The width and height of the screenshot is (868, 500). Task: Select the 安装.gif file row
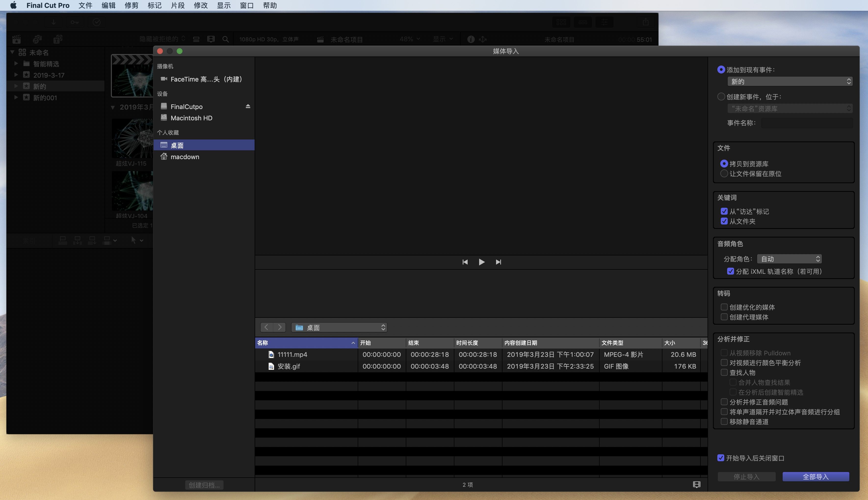[481, 366]
